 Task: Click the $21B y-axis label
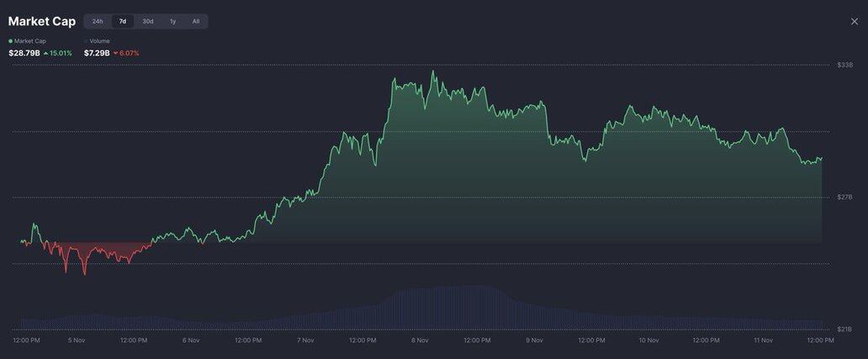(845, 329)
